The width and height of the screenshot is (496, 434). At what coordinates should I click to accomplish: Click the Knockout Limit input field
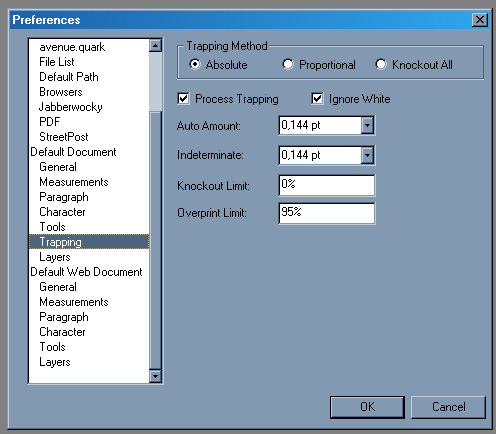click(327, 185)
